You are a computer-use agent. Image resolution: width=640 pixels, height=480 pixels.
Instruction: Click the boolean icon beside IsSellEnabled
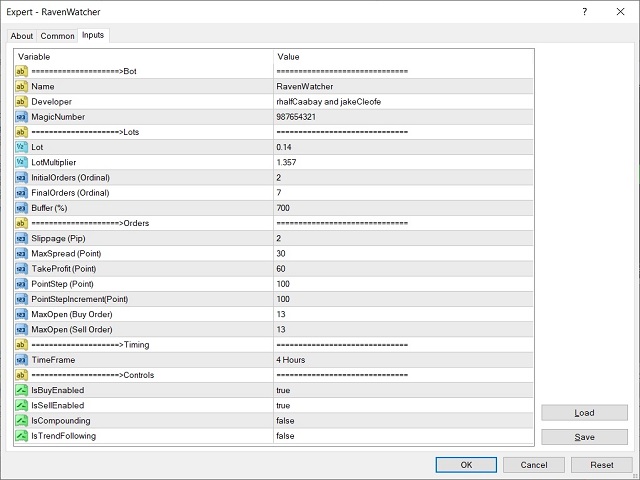click(21, 405)
